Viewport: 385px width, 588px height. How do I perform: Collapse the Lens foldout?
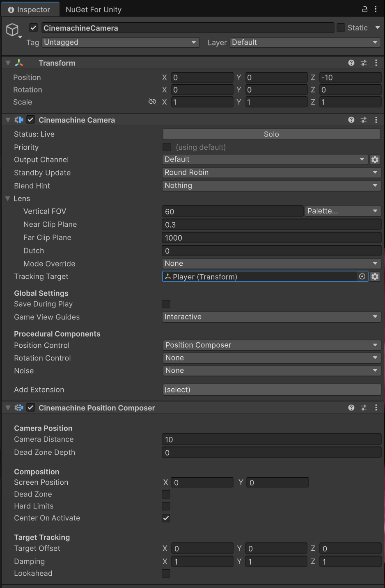(x=8, y=198)
